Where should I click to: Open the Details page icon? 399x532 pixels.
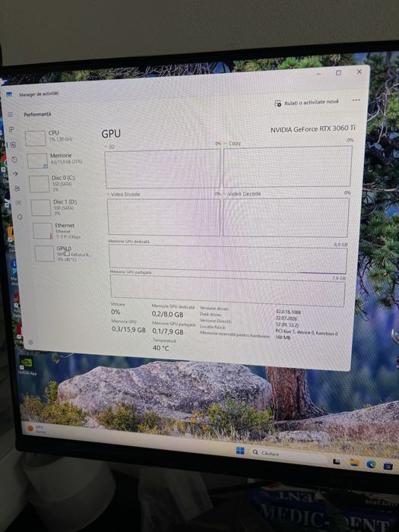coord(19,203)
